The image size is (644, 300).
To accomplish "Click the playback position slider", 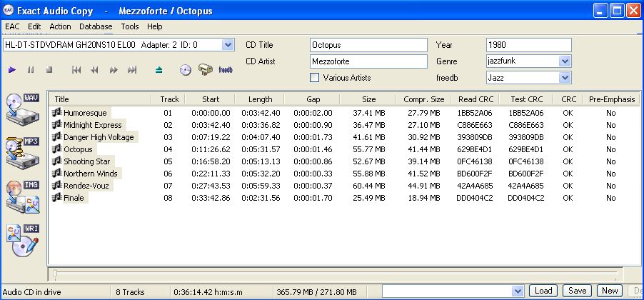I will point(343,274).
